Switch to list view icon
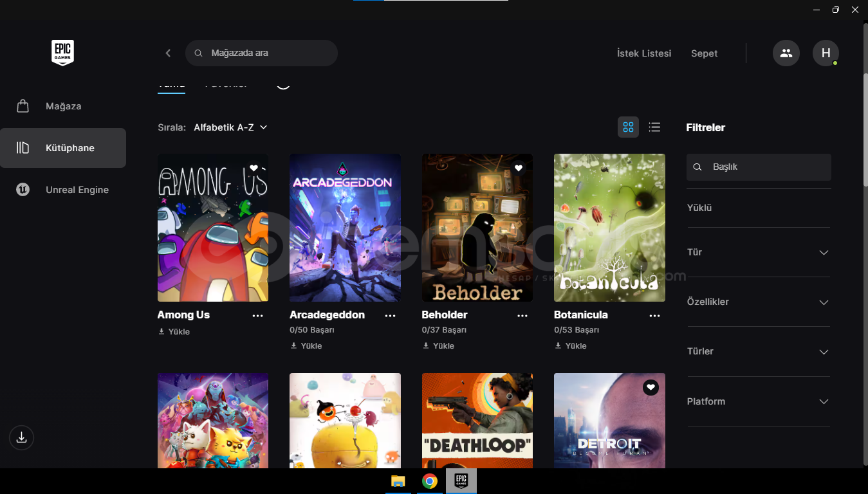This screenshot has width=868, height=494. tap(654, 127)
